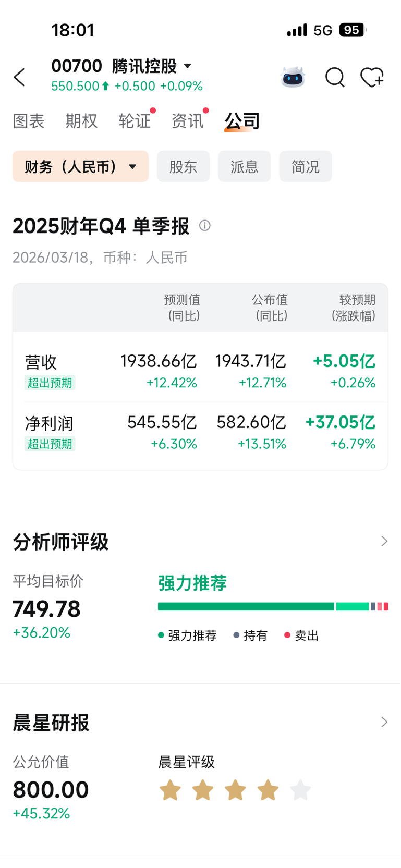Screen dimensions: 401x868
Task: Switch to the 期权 tab
Action: pos(81,121)
